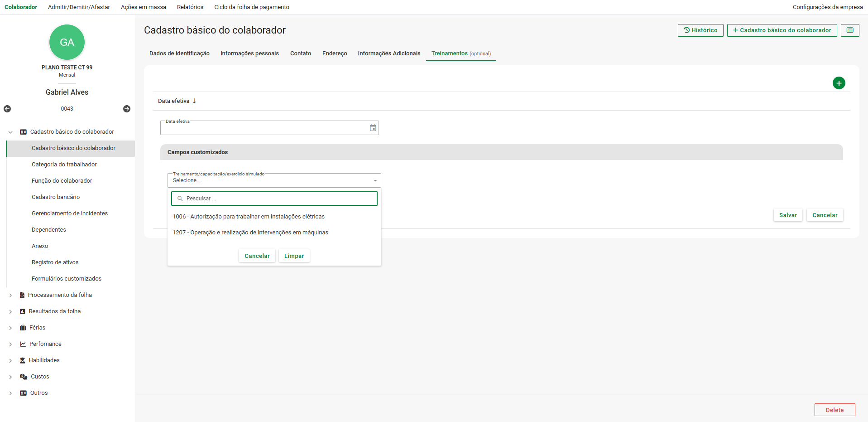This screenshot has width=868, height=422.
Task: Sort by Data efetiva column arrow
Action: [x=194, y=101]
